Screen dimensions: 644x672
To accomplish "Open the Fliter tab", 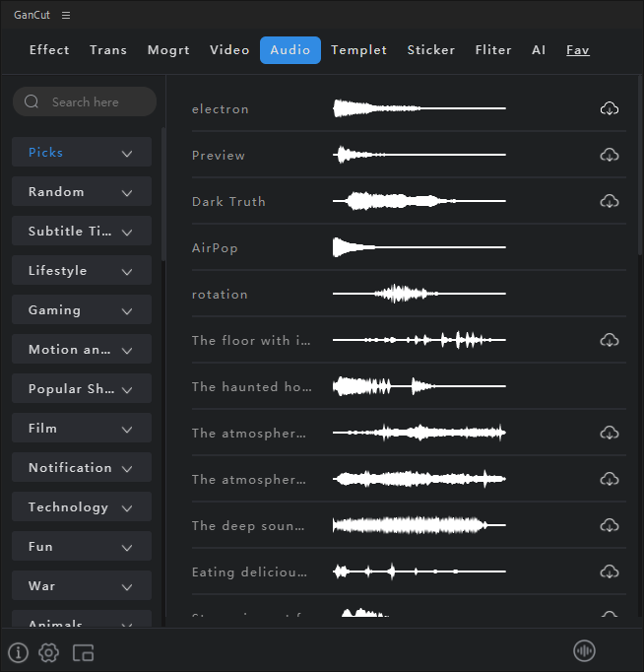I will [x=493, y=50].
